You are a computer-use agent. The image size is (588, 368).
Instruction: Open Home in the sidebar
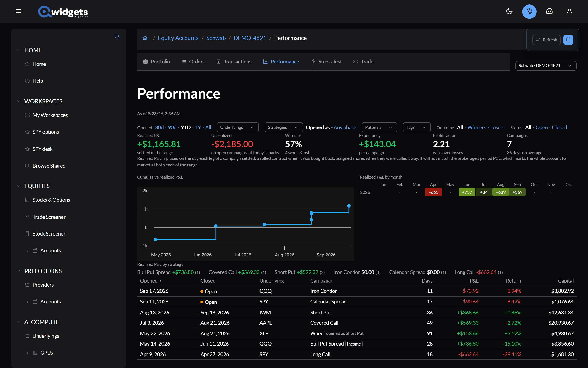point(39,64)
